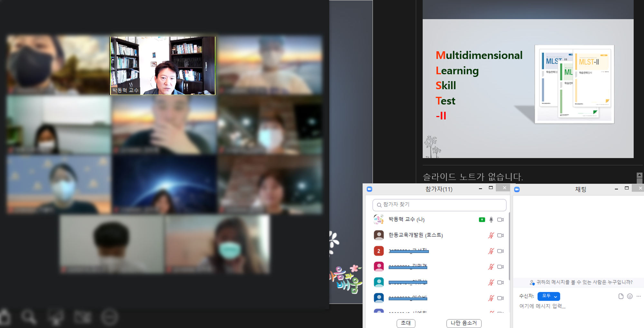Image resolution: width=644 pixels, height=328 pixels.
Task: Toggle camera icon for 박동혁 교수 row
Action: click(x=500, y=220)
